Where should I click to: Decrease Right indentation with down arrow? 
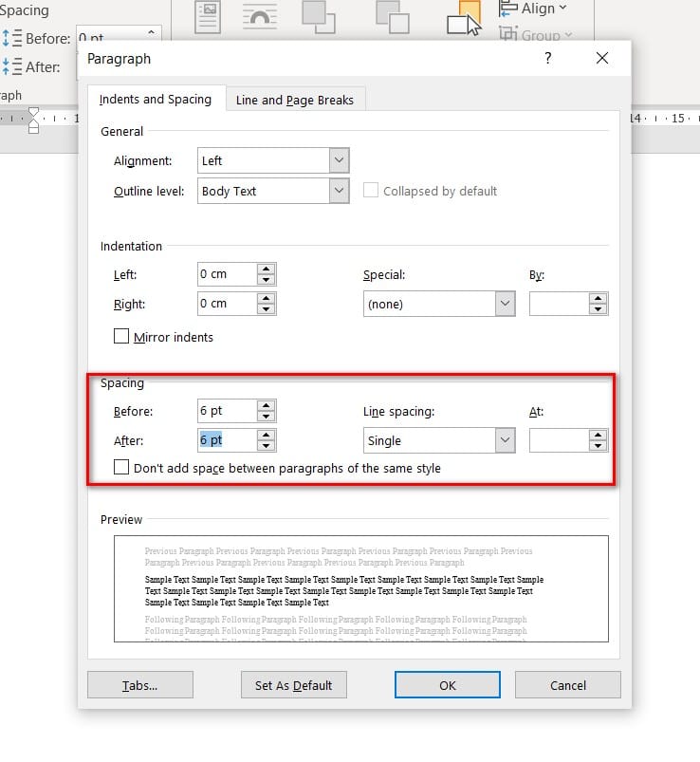tap(267, 309)
